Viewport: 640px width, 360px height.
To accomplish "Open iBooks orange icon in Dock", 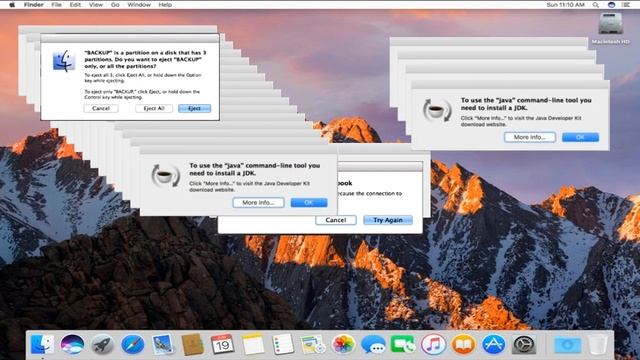I will pos(463,344).
